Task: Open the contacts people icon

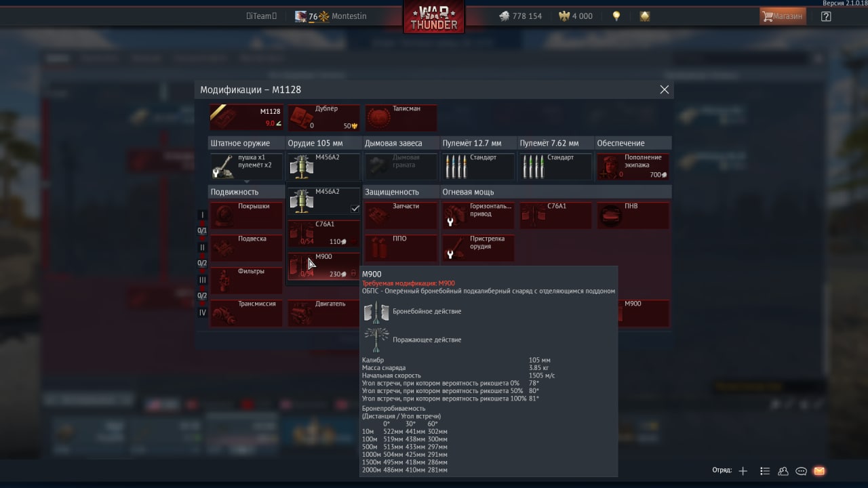Action: click(x=783, y=471)
